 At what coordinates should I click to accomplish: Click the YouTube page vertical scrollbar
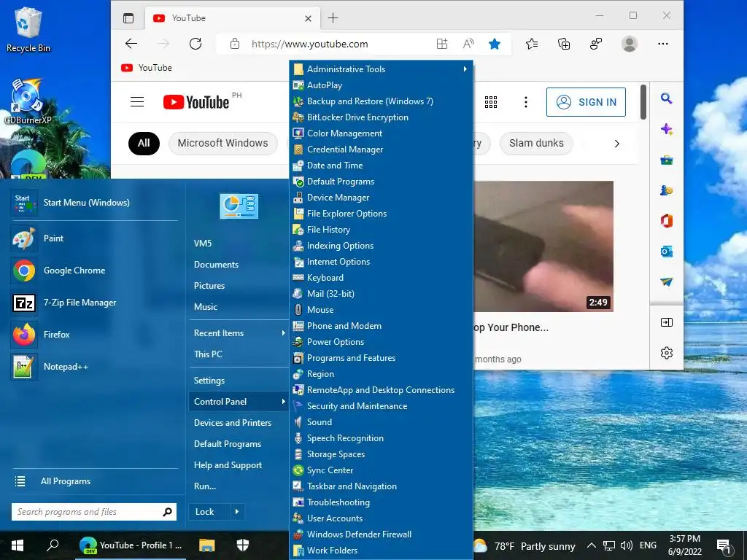[643, 102]
